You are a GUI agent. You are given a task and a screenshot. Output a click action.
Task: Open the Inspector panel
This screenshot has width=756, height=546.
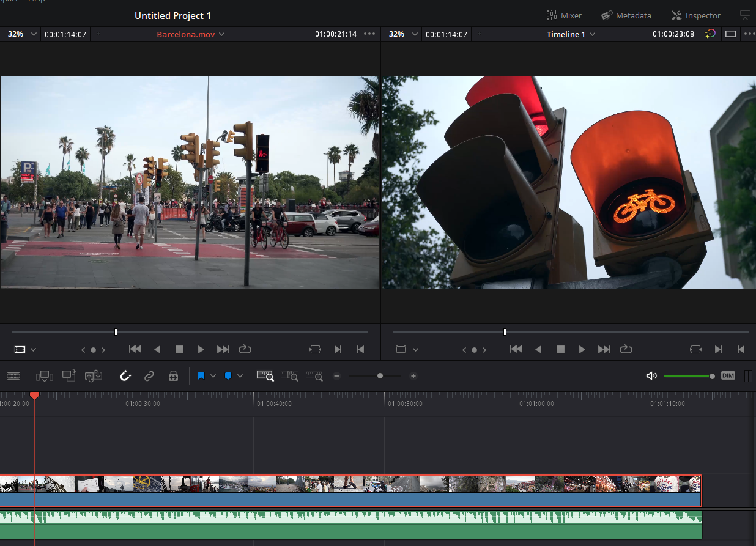[x=696, y=15]
